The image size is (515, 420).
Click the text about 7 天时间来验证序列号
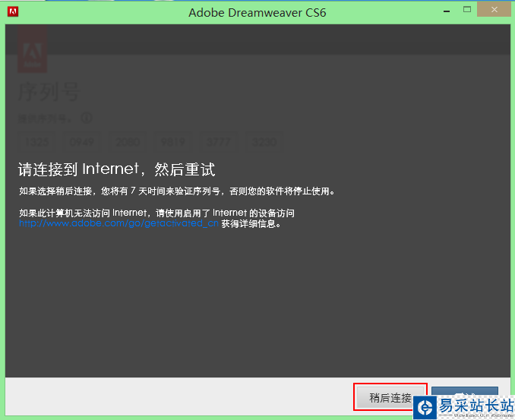pos(177,191)
